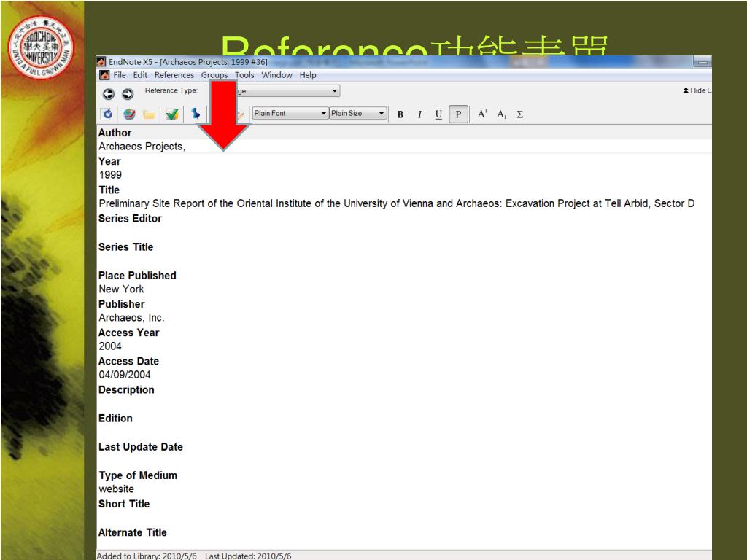This screenshot has width=747, height=560.
Task: Click the Year field value 1999
Action: tap(110, 175)
